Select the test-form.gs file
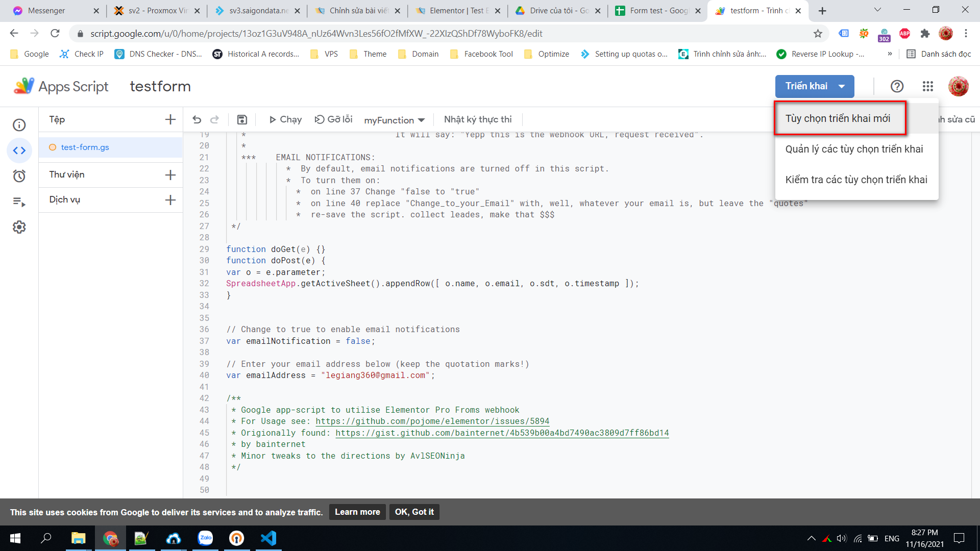 (x=111, y=147)
